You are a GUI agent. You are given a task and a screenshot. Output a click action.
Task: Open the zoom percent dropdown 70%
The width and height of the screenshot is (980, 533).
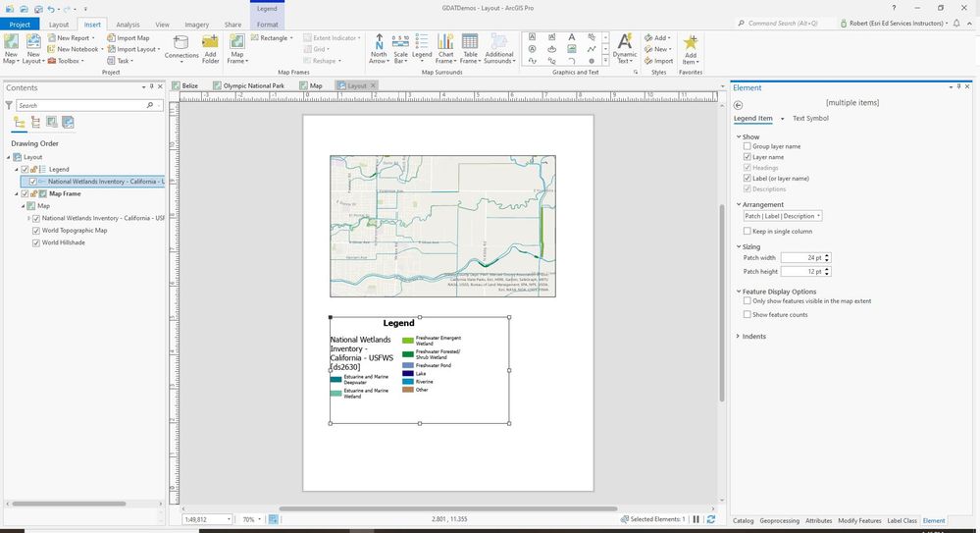click(x=259, y=520)
